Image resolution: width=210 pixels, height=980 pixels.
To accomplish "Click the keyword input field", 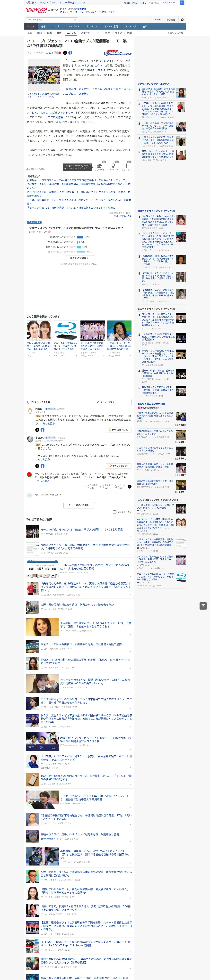I will [x=49, y=20].
